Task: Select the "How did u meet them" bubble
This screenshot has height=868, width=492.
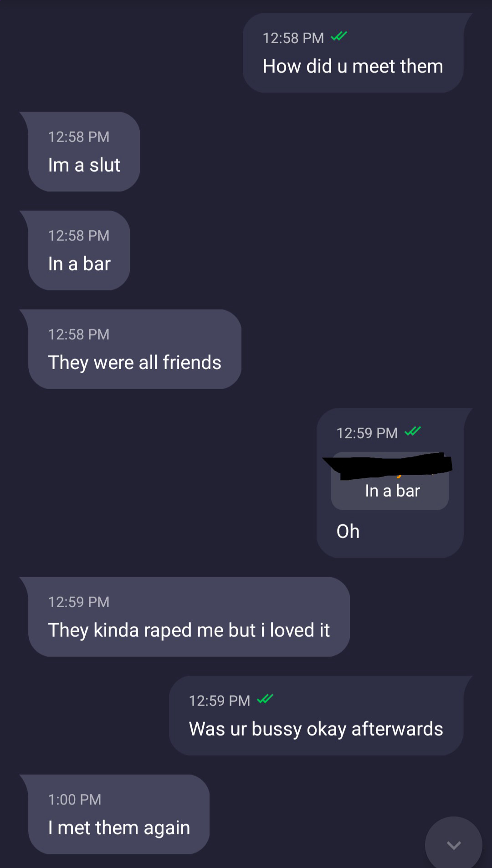Action: pos(354,53)
